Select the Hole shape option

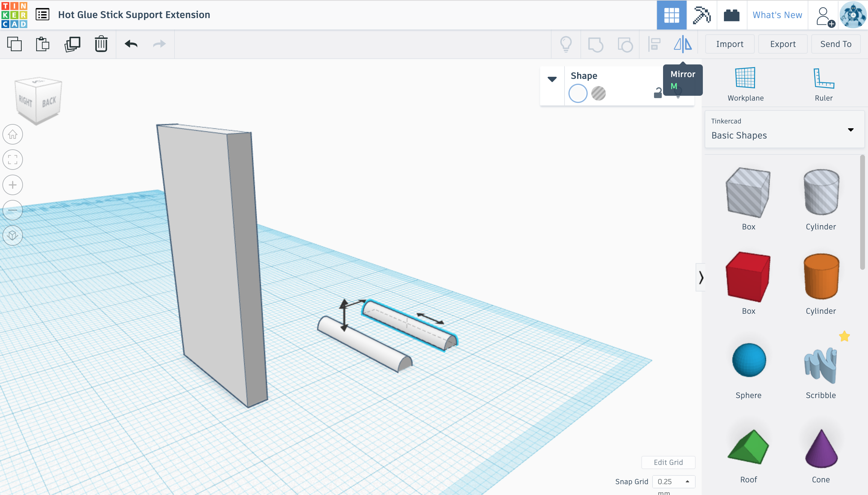pos(598,94)
